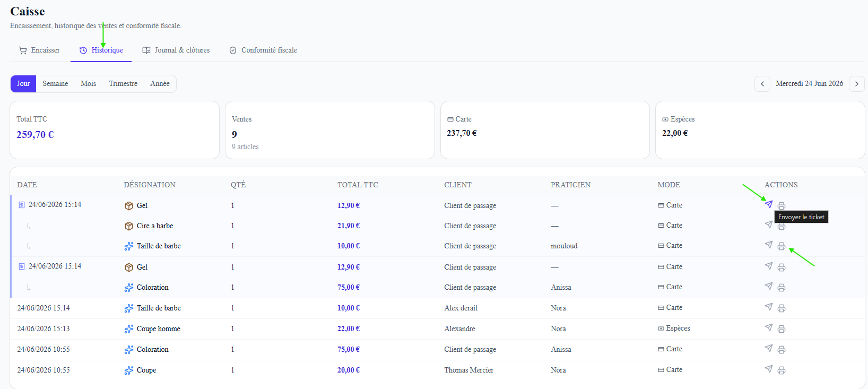
Task: Click the receipt icon of second 15:14 sale
Action: 22,266
